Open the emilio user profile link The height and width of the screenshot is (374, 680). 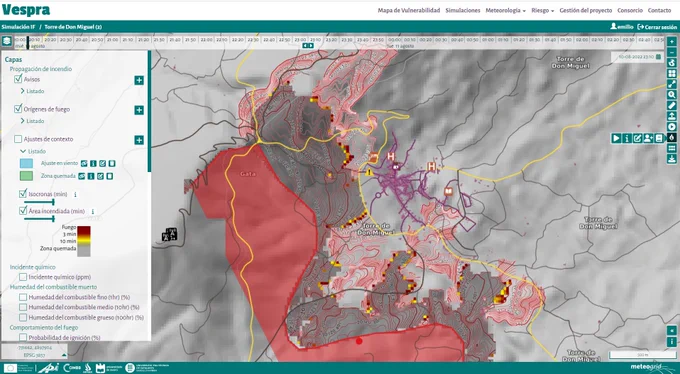(622, 27)
